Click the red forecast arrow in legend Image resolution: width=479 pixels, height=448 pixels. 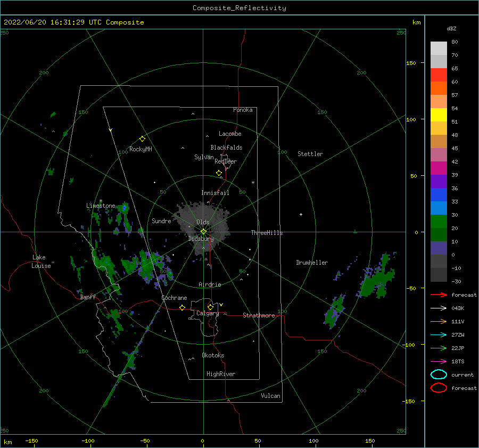(439, 295)
